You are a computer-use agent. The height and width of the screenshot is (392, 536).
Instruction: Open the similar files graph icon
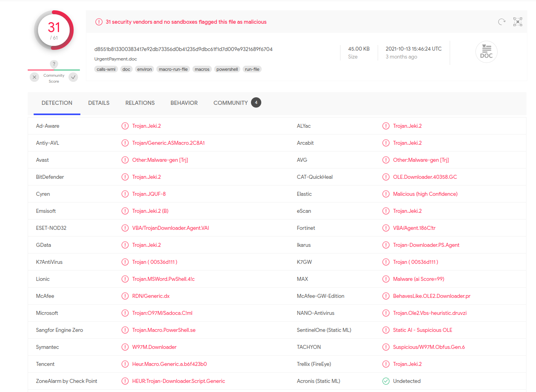click(x=517, y=22)
